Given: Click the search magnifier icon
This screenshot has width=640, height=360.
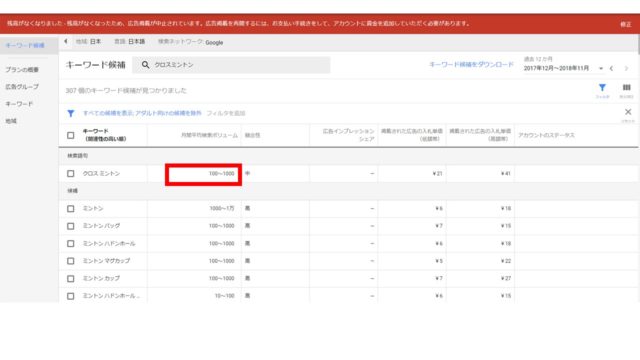Looking at the screenshot, I should point(145,65).
